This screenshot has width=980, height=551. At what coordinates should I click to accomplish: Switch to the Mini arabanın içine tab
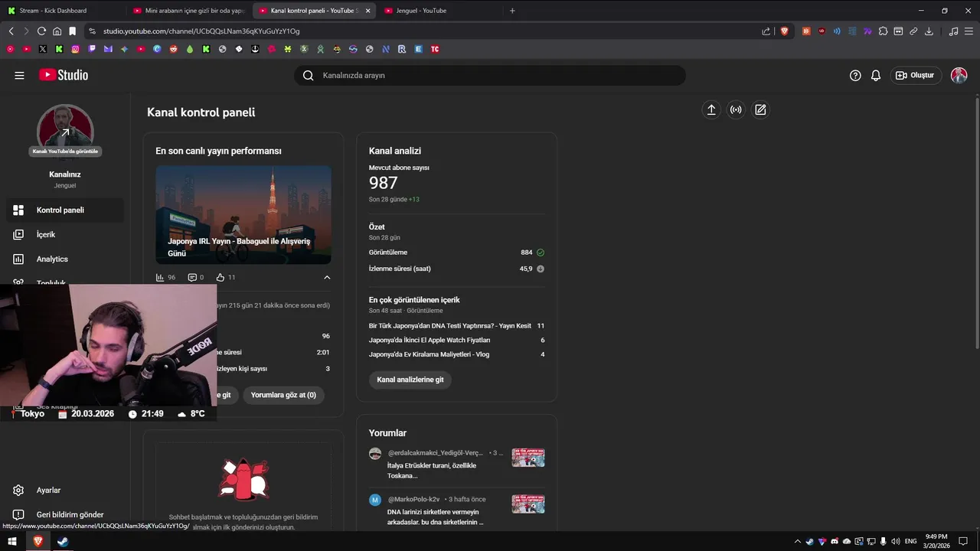[x=188, y=11]
